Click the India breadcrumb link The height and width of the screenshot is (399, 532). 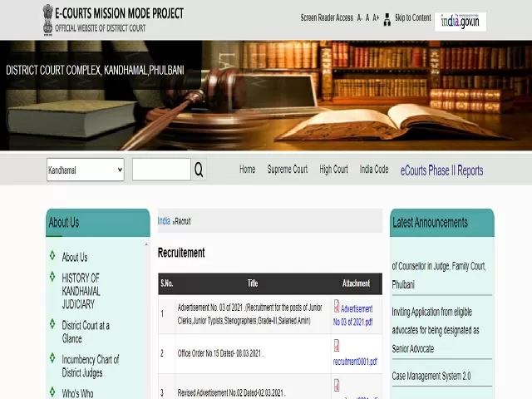pos(164,221)
